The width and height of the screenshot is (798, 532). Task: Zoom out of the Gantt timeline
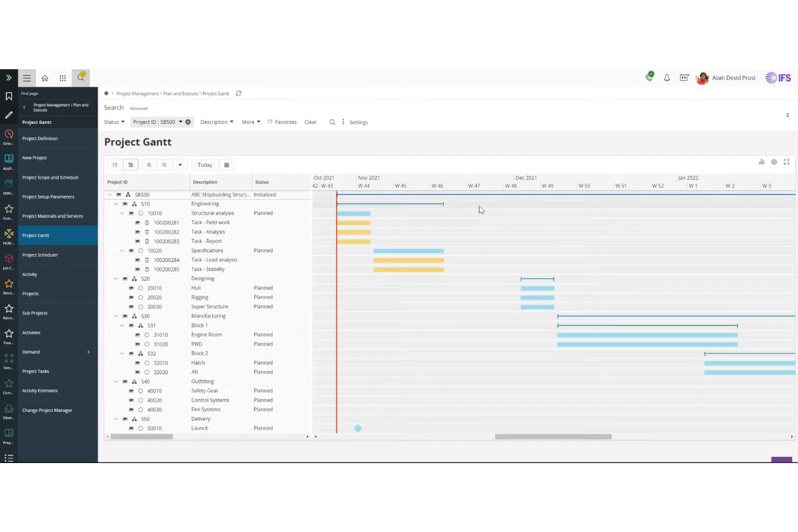[164, 164]
